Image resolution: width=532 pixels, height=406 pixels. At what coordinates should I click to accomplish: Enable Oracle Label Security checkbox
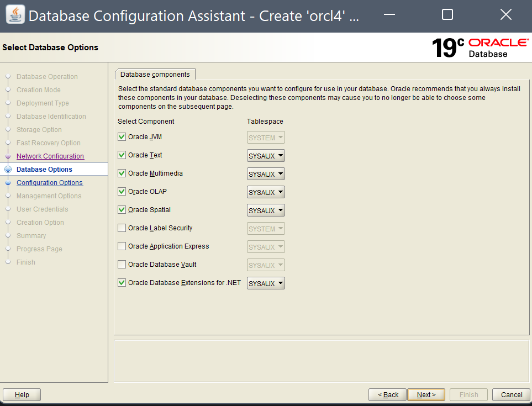(122, 228)
